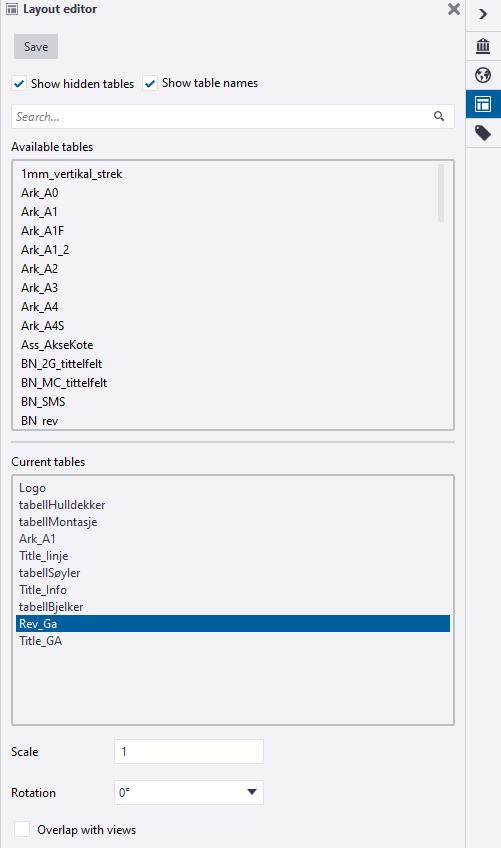Click the Search tables field

[222, 116]
